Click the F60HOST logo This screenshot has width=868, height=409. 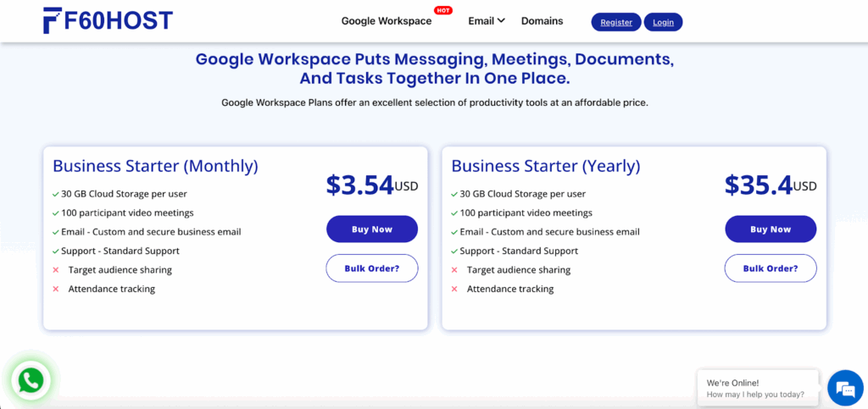(x=108, y=20)
